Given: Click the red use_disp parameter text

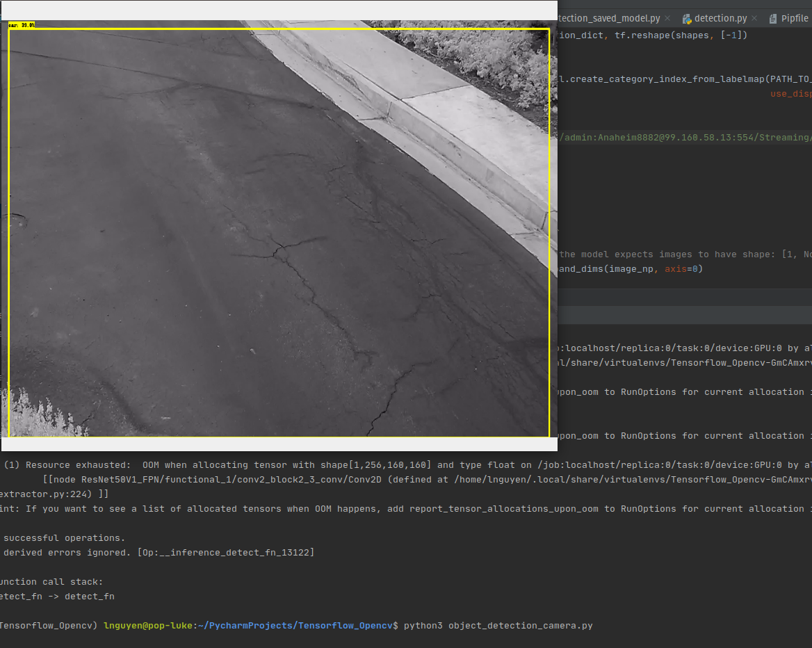Looking at the screenshot, I should 790,94.
